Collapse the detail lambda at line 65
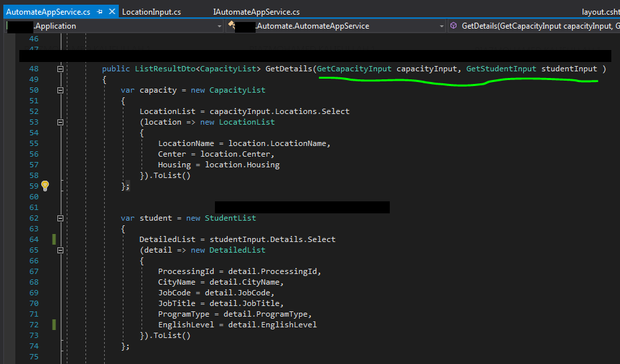The height and width of the screenshot is (364, 620). 60,250
